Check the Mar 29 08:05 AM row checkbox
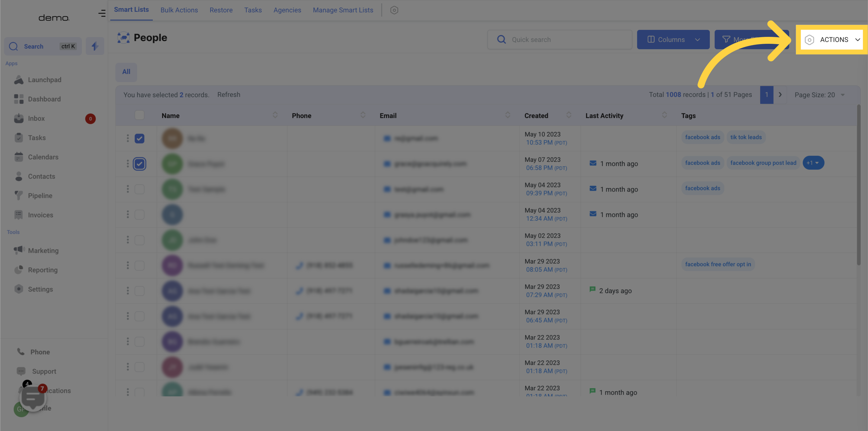 point(139,265)
